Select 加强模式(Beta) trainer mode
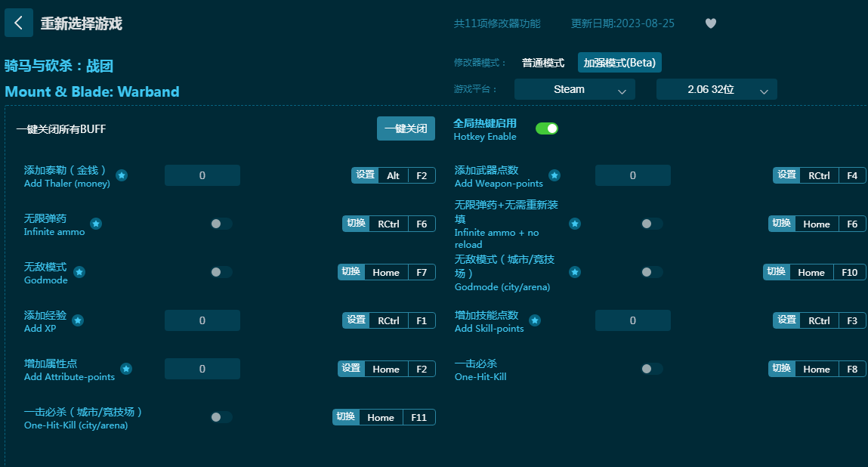The height and width of the screenshot is (467, 868). tap(619, 63)
